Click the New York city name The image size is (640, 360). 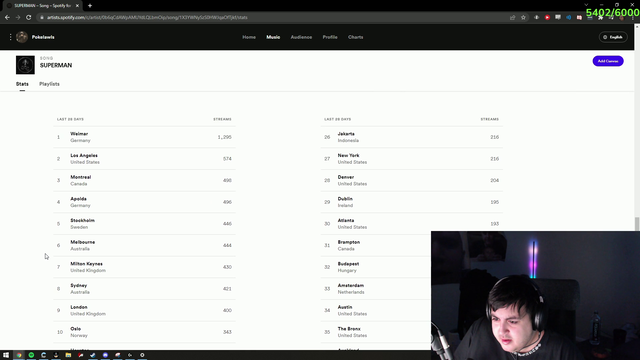coord(349,156)
